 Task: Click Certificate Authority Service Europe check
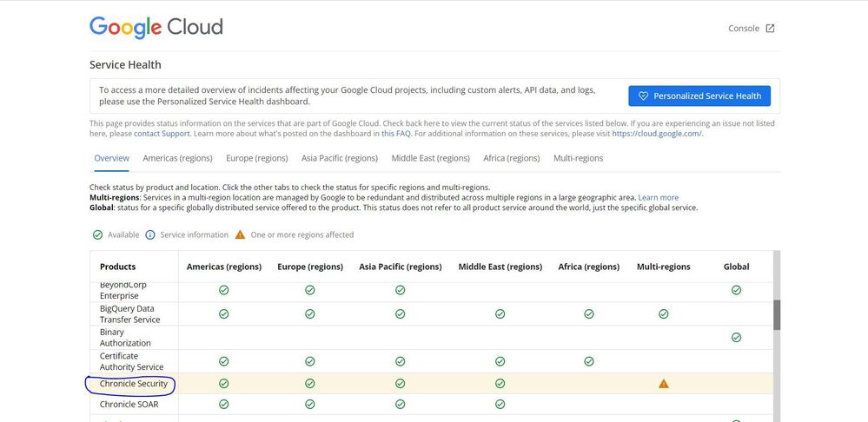tap(310, 361)
